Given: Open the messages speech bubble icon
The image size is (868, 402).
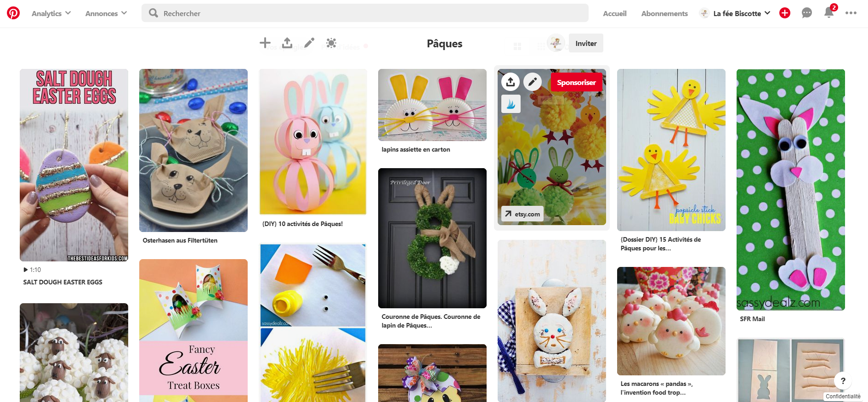Looking at the screenshot, I should [807, 13].
